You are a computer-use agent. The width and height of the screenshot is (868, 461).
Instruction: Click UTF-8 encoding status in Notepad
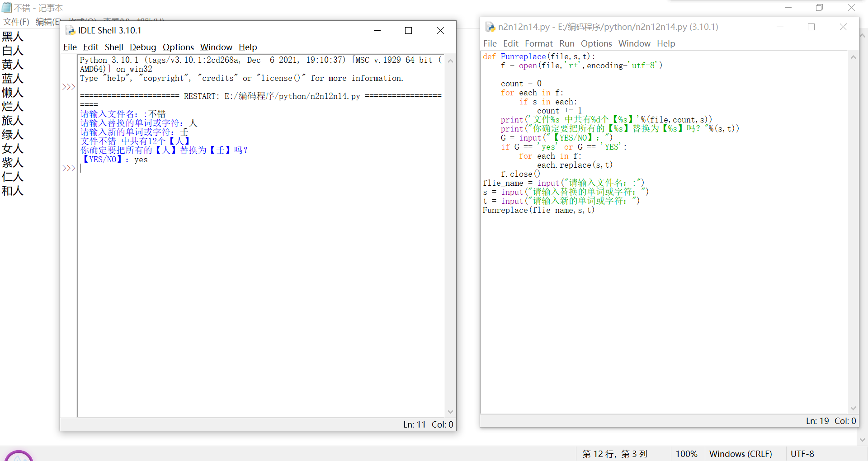point(802,454)
